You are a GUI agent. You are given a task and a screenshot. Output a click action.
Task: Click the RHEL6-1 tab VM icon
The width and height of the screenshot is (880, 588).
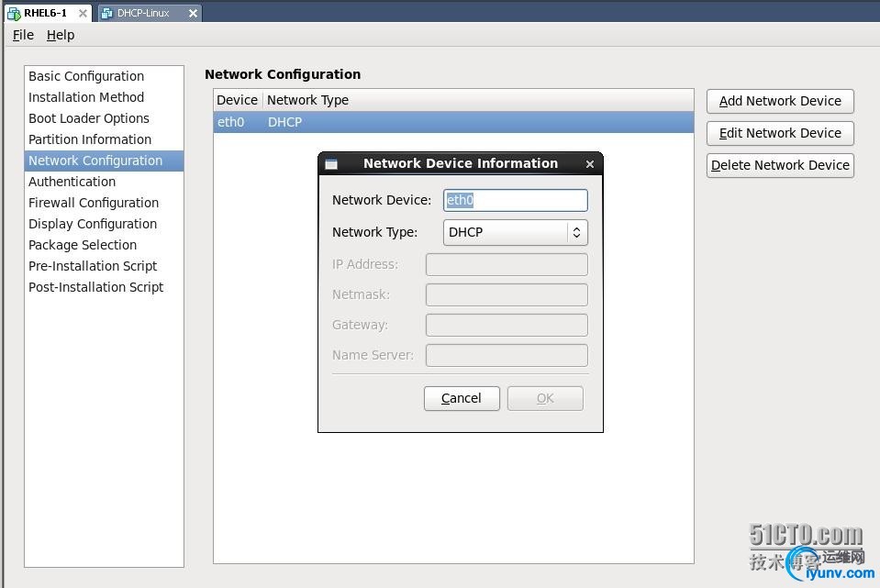coord(14,13)
